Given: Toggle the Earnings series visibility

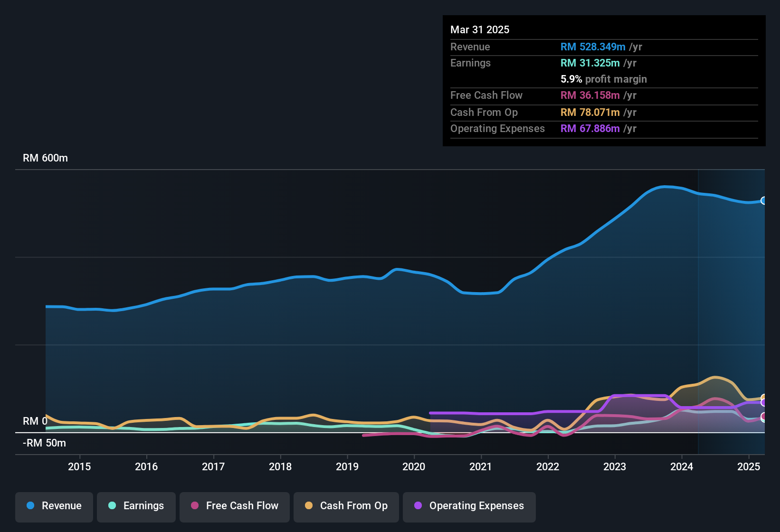Looking at the screenshot, I should tap(136, 506).
